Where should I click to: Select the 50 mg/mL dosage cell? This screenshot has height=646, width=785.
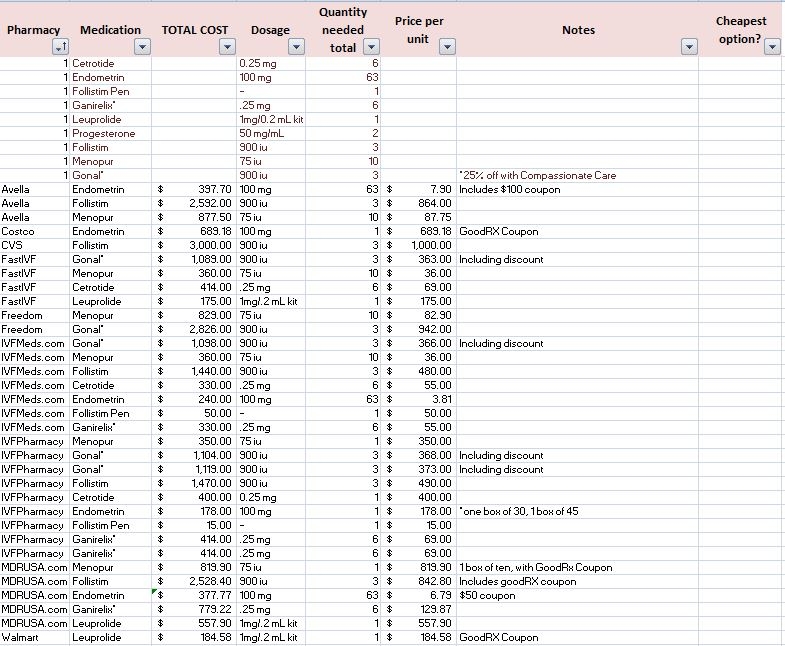[271, 133]
